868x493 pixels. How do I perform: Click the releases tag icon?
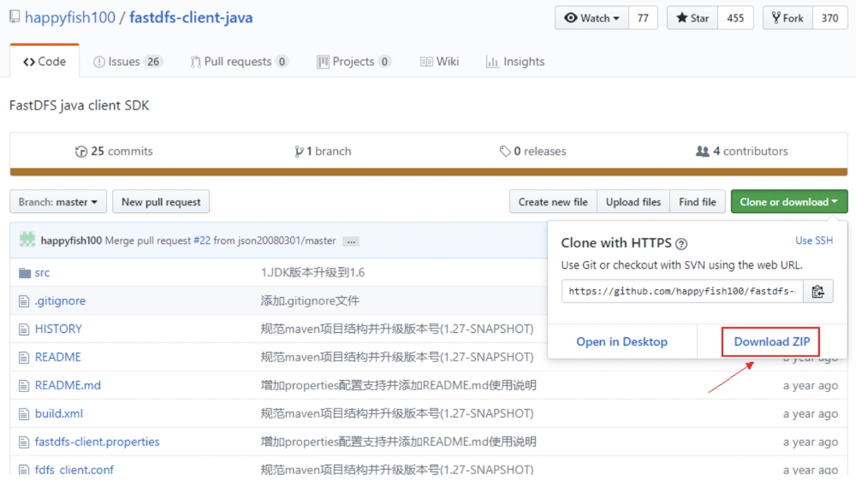coord(505,151)
